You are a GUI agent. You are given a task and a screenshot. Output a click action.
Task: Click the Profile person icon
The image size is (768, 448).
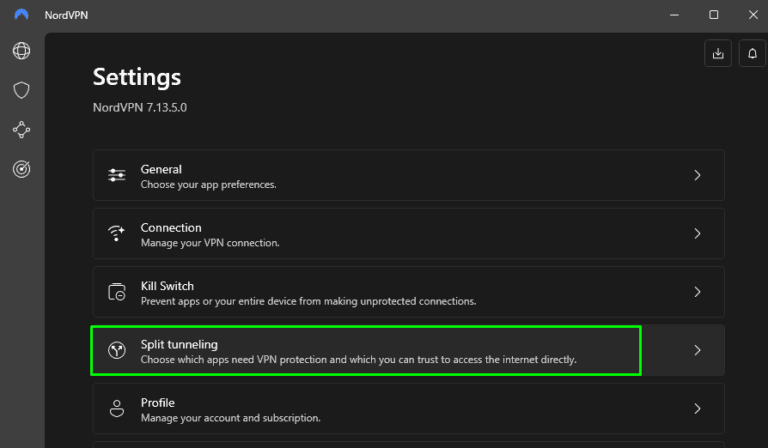[117, 408]
